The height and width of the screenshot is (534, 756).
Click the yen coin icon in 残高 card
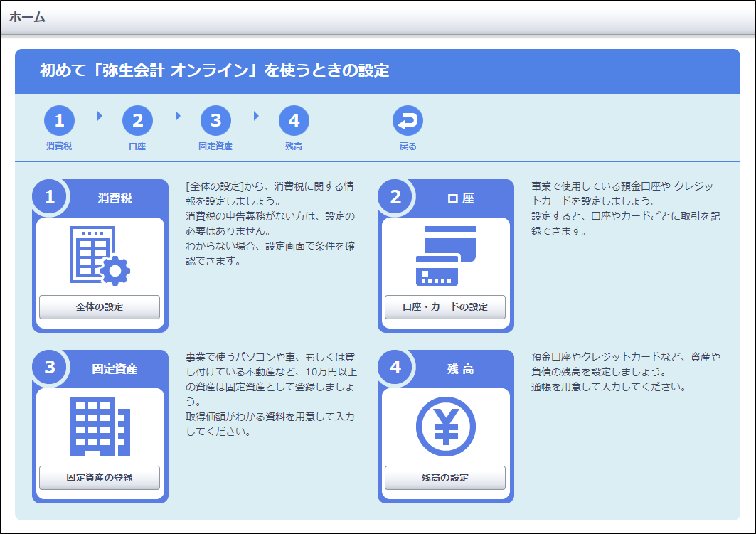[446, 427]
